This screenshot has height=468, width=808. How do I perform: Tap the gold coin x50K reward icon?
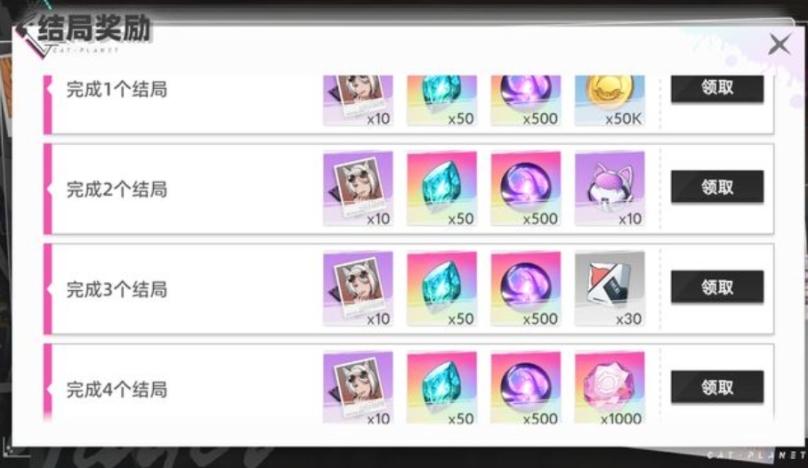point(610,101)
